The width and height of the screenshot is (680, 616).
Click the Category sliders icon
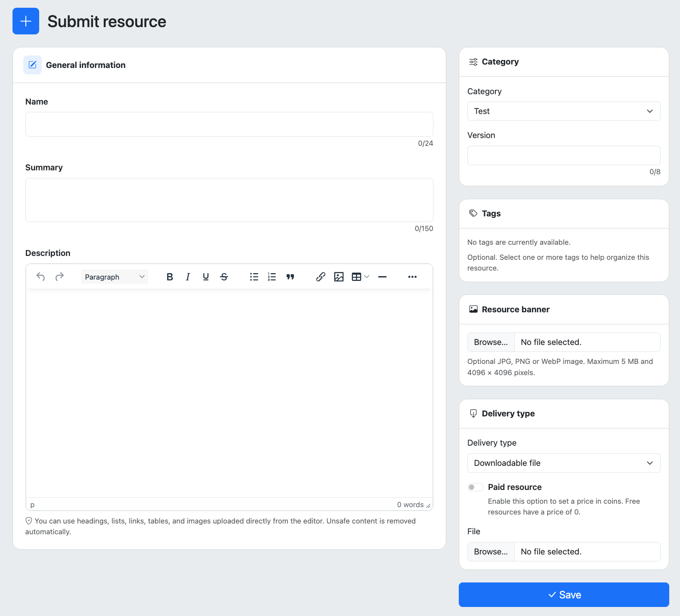[x=473, y=62]
